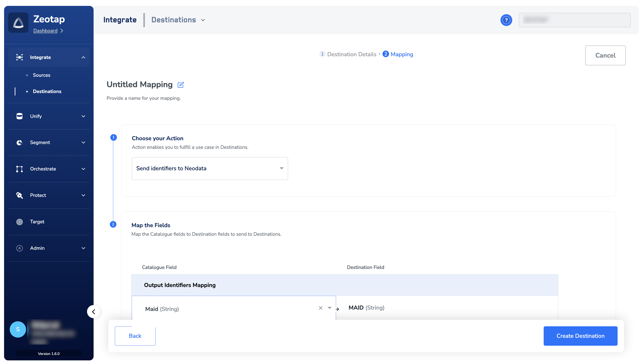The width and height of the screenshot is (642, 364).
Task: Open the help question mark icon
Action: coord(506,20)
